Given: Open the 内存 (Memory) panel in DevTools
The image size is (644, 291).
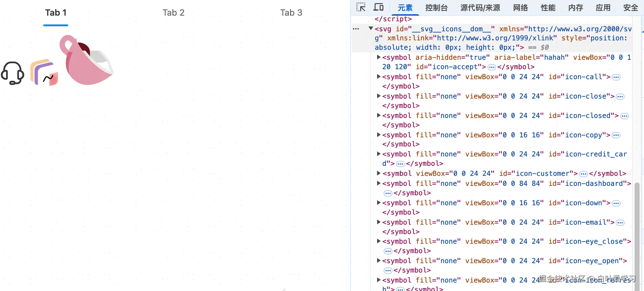Looking at the screenshot, I should (575, 8).
